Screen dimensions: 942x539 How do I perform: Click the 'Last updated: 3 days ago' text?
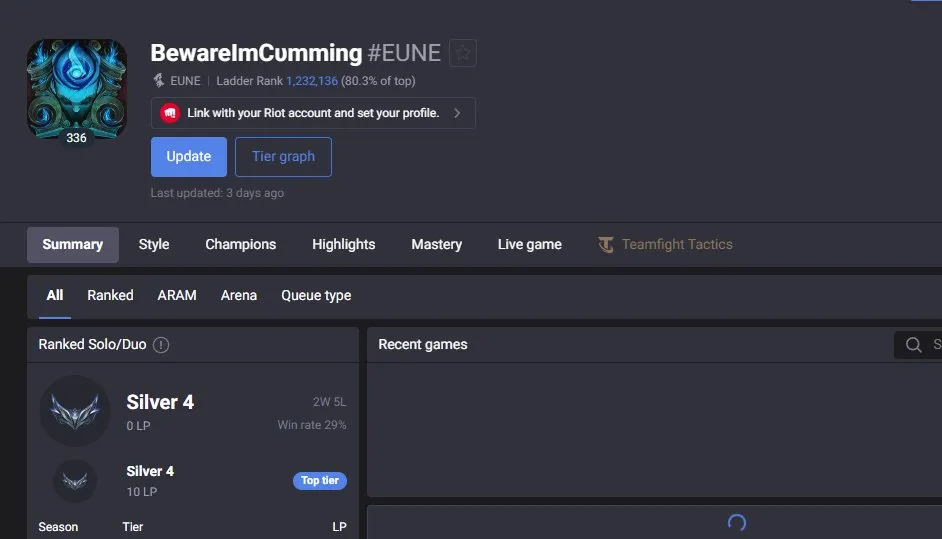tap(217, 193)
